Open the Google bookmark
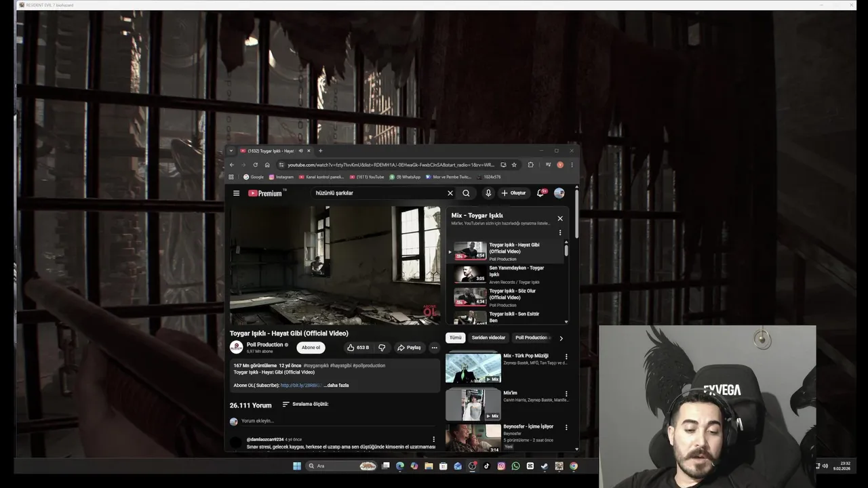 254,177
